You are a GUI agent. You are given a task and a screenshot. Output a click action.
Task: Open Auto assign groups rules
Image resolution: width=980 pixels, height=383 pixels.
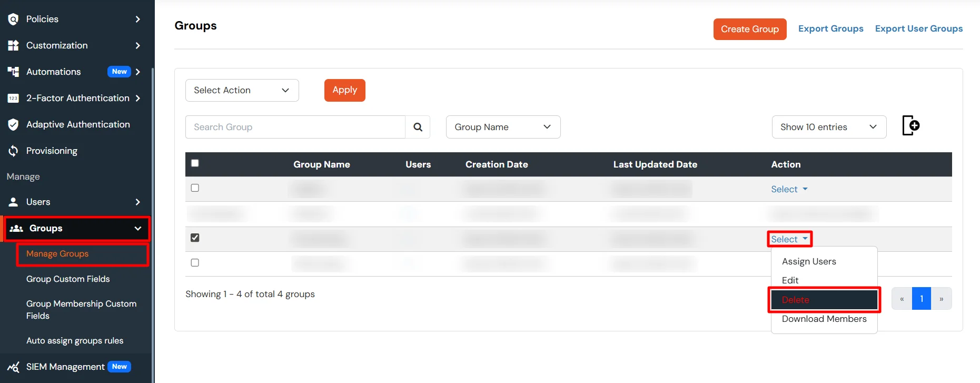(75, 341)
